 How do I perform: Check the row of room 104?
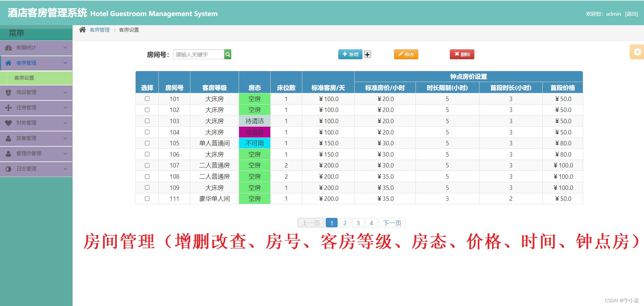tap(147, 132)
